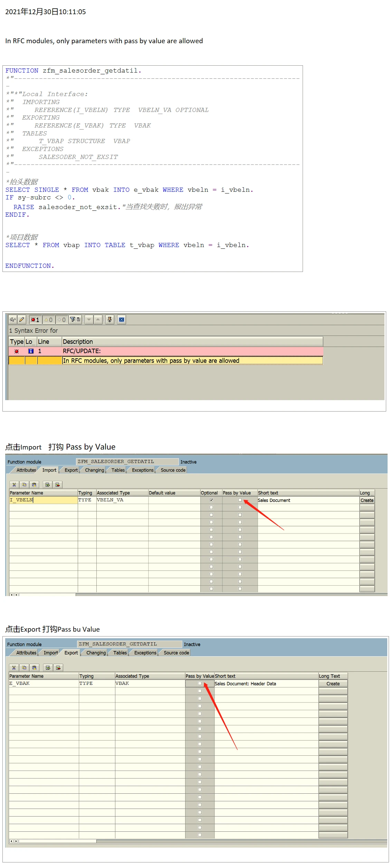Click the blue info icon in the RFC/UPDATE row
The image size is (390, 868).
[31, 351]
